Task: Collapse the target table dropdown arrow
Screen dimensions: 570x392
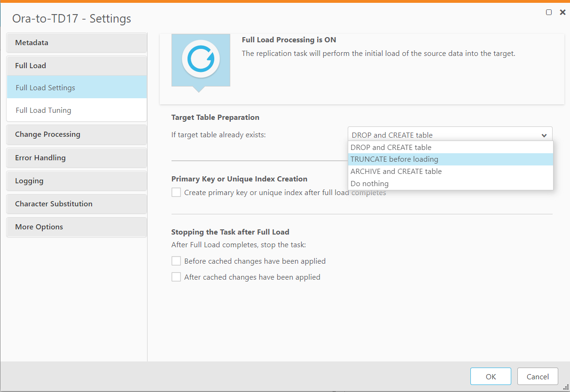Action: tap(544, 135)
